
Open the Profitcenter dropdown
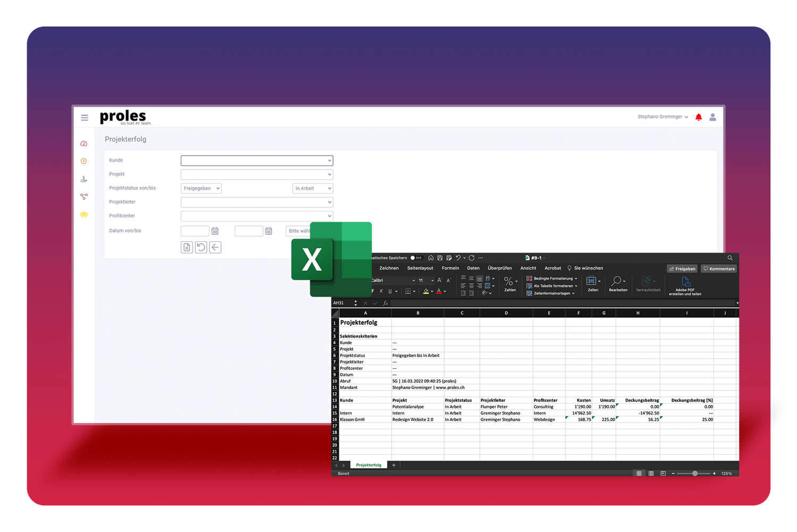(x=257, y=216)
